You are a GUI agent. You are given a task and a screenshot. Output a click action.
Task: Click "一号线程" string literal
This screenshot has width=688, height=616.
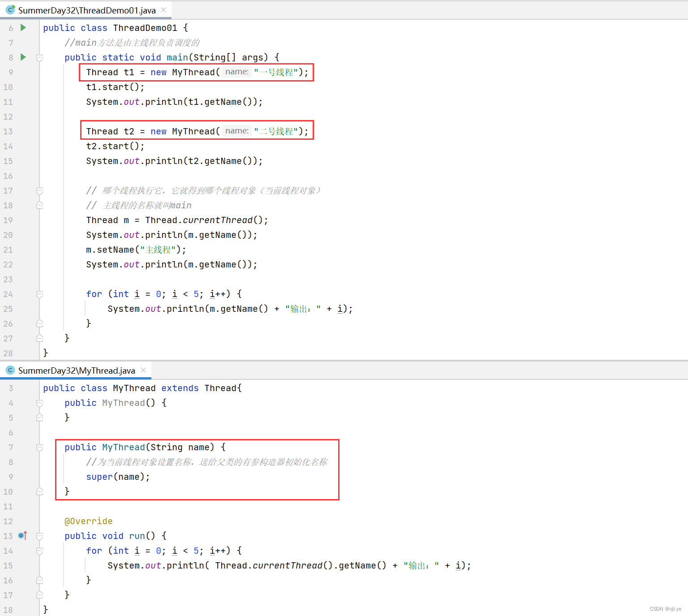pos(276,72)
